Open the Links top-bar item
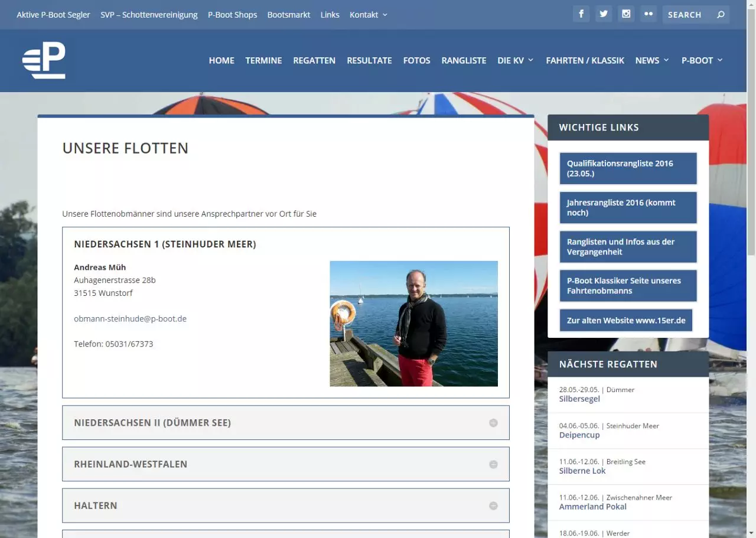 [x=330, y=15]
